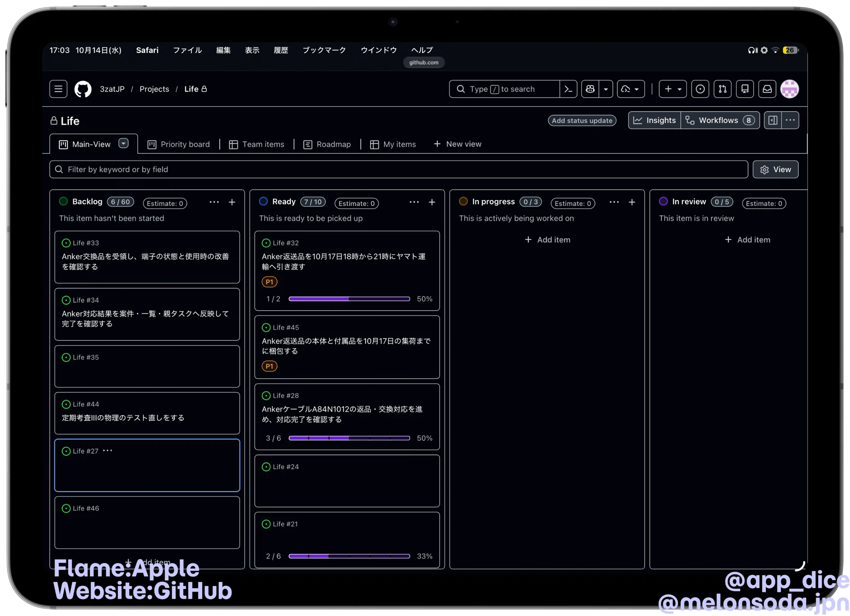Expand the Main-View tab options dropdown

click(x=124, y=143)
